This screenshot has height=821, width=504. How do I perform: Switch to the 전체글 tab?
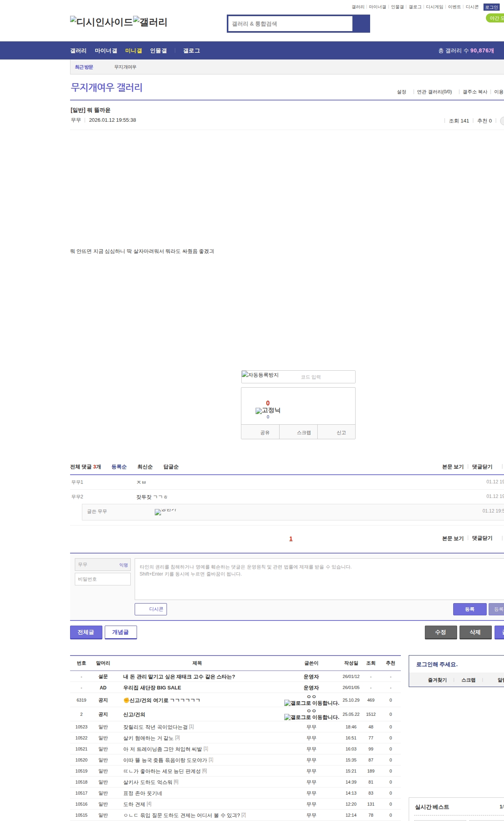coord(86,632)
